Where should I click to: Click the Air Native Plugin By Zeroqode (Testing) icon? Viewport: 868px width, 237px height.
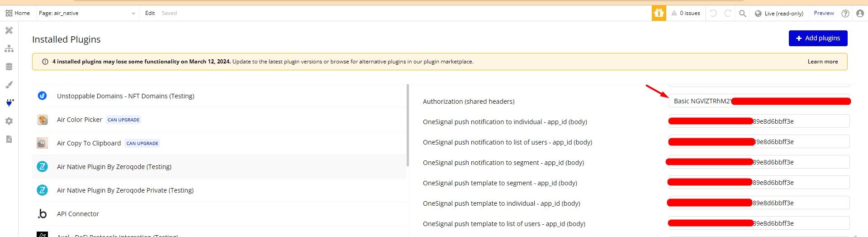[x=42, y=167]
